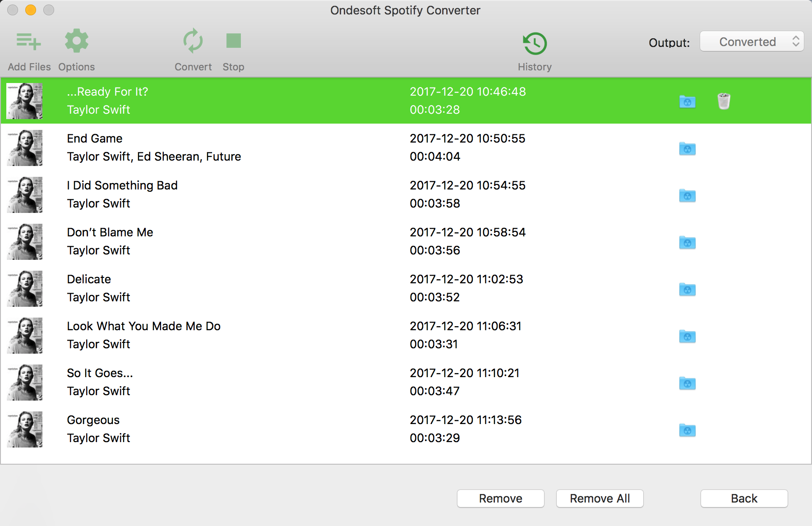Click timestamp 2017-12-20 10:50:55
Viewport: 812px width, 526px height.
pos(467,138)
